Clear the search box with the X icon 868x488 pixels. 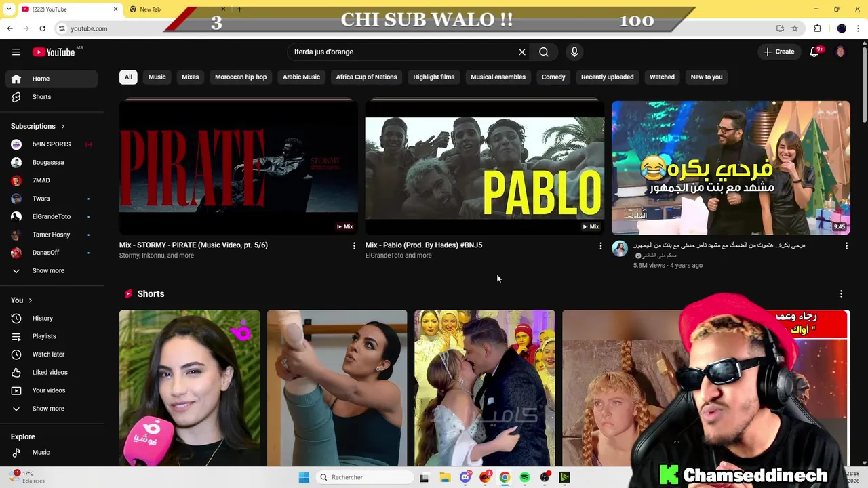tap(522, 52)
